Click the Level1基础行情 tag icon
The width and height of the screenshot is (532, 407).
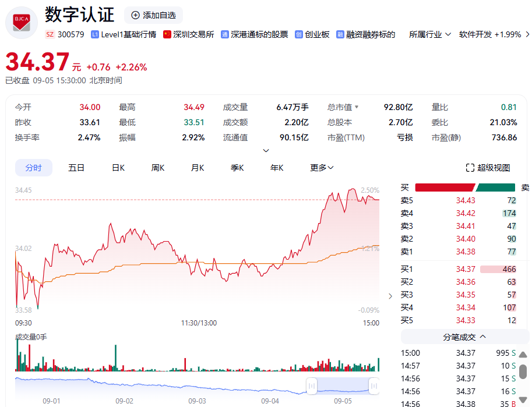[x=95, y=35]
